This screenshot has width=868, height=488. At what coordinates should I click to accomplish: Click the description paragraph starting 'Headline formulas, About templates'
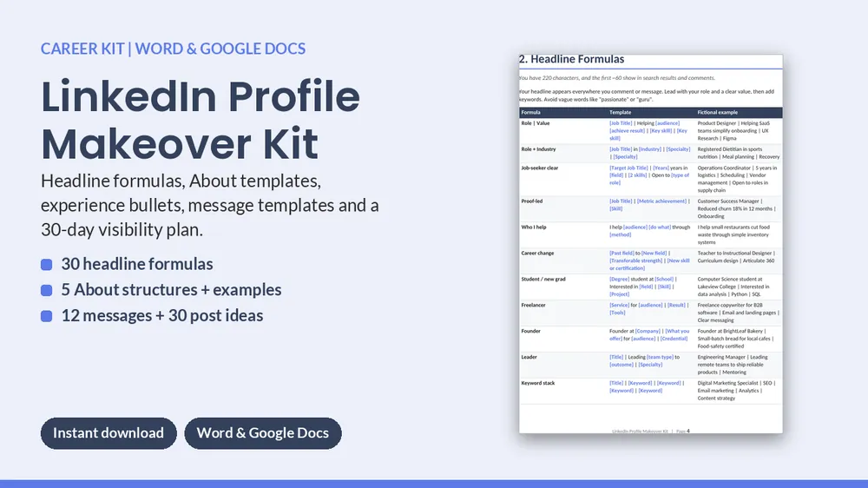click(210, 205)
